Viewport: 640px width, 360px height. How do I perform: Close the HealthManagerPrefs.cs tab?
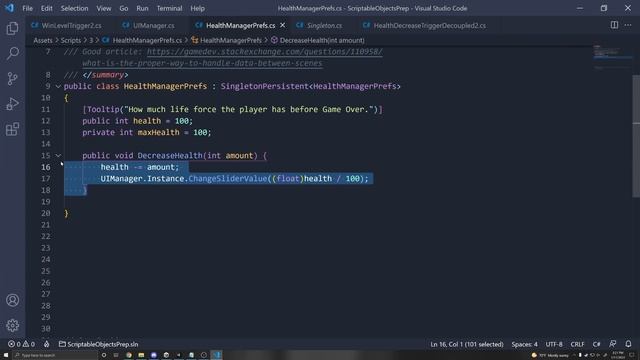pos(282,25)
